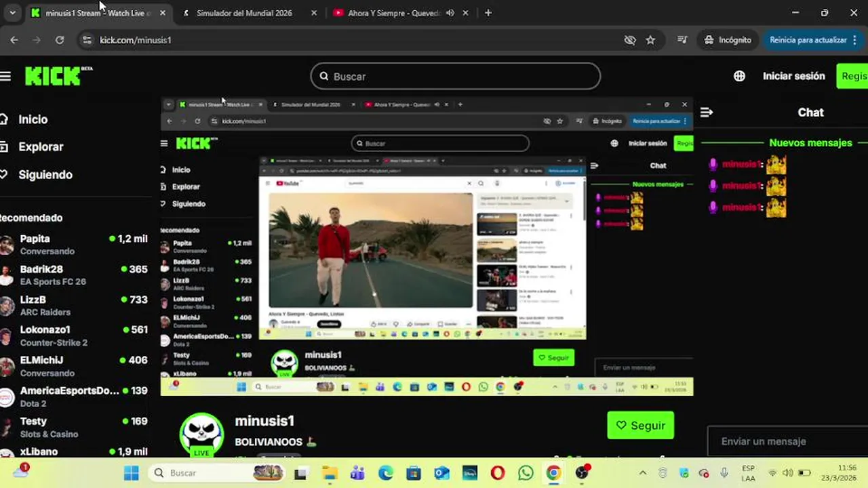The height and width of the screenshot is (488, 868).
Task: Open the language globe selector
Action: (739, 76)
